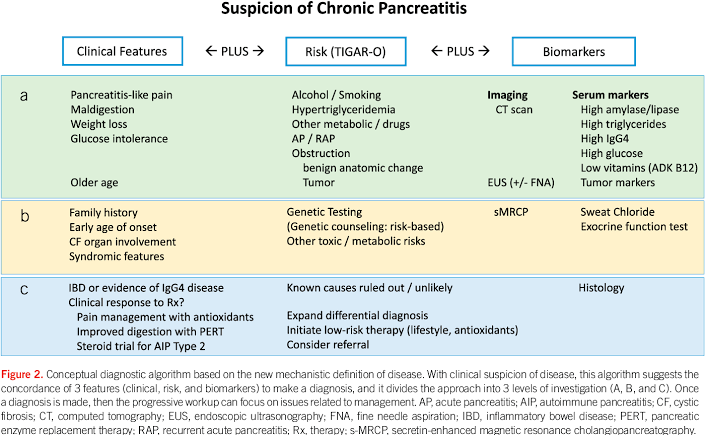
Task: Click 'Sweat Chloride' text
Action: [x=615, y=213]
